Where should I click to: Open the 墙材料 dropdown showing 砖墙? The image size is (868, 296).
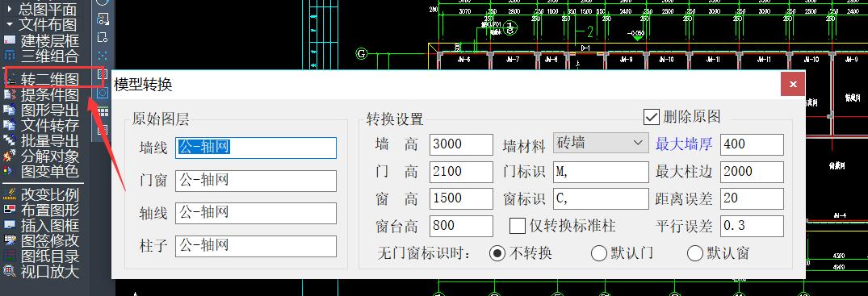click(601, 144)
